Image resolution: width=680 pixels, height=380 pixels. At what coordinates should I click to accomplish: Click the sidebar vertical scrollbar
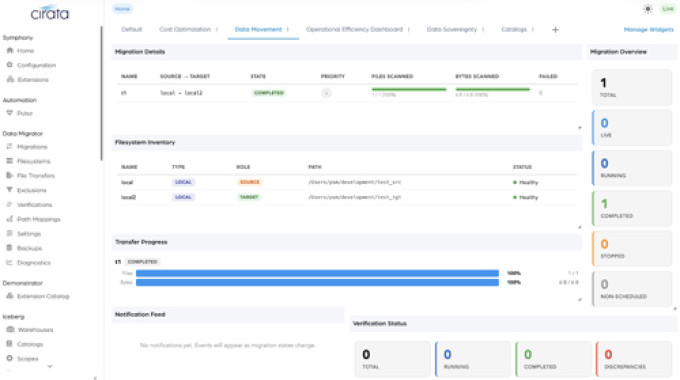101,93
